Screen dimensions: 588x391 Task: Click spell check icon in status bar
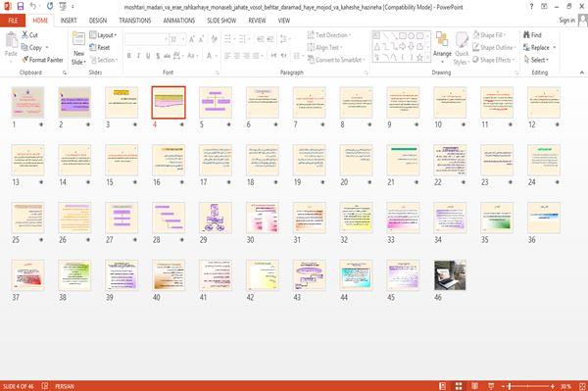coord(45,386)
